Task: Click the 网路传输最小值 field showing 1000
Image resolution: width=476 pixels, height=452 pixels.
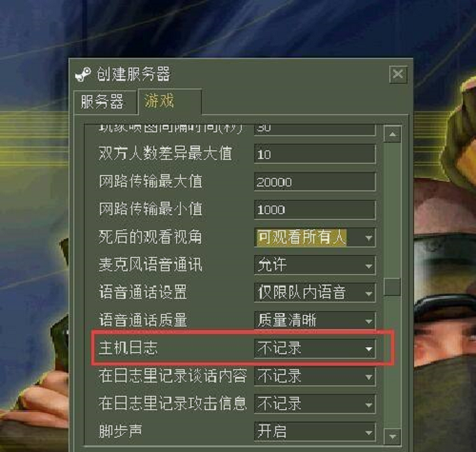Action: click(315, 209)
